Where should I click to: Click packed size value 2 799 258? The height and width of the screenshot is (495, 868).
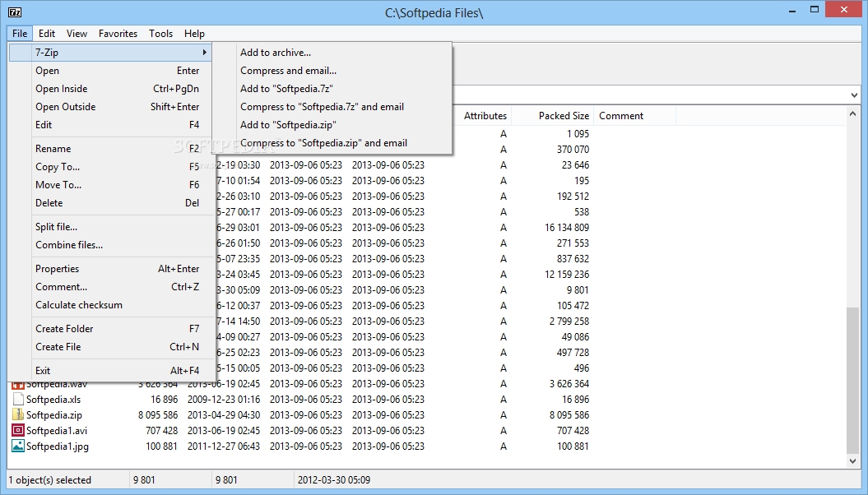(569, 322)
